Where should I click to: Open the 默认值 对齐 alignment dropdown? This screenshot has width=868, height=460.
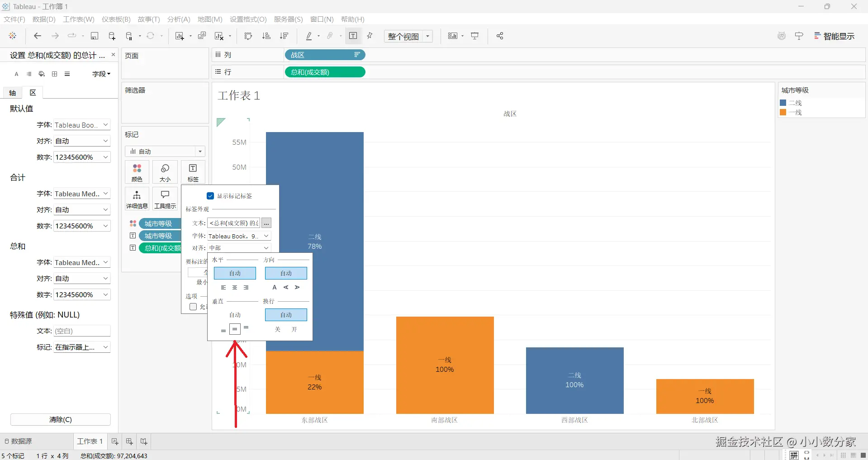point(82,141)
